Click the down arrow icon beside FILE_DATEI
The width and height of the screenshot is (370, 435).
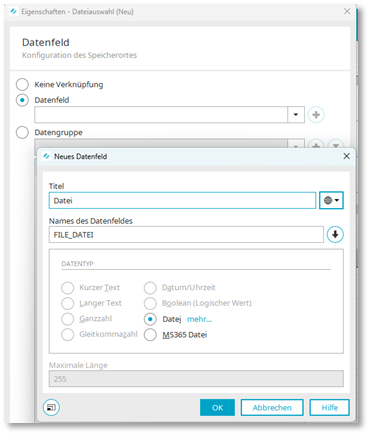tap(335, 235)
